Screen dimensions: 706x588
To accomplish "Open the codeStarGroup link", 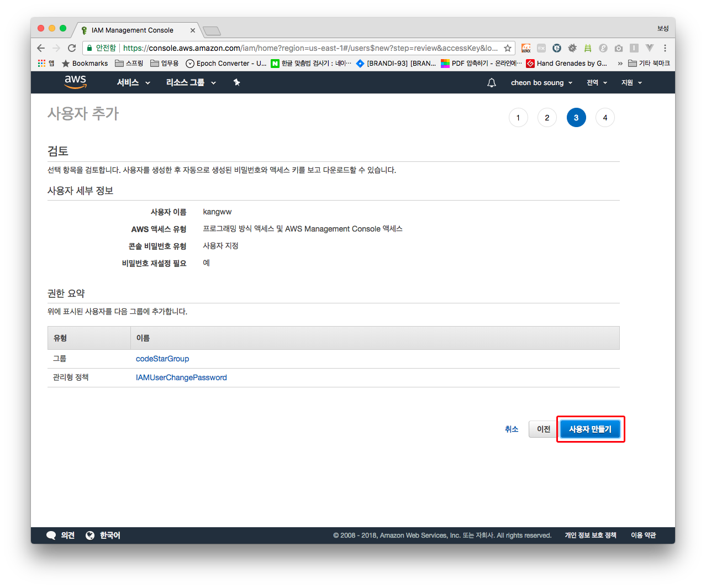I will click(162, 359).
